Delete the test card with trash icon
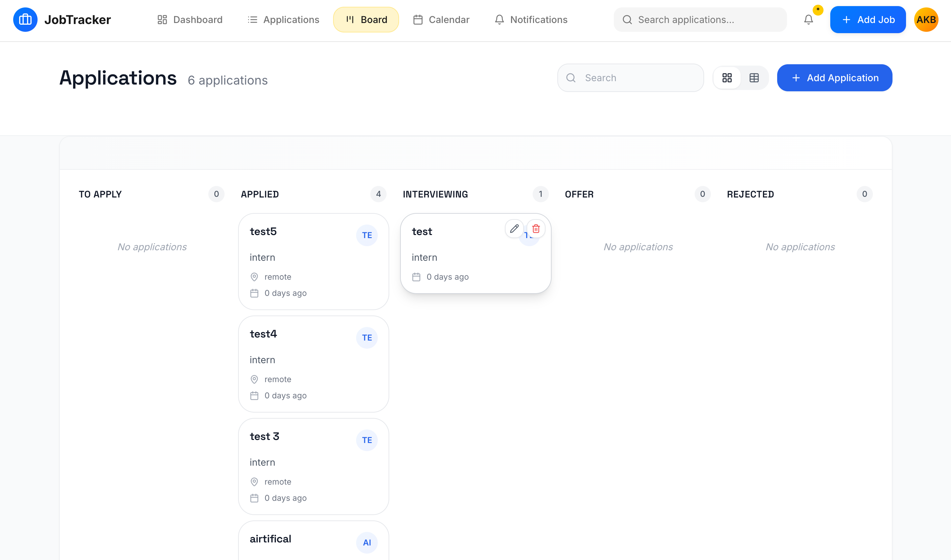The height and width of the screenshot is (560, 951). (536, 229)
